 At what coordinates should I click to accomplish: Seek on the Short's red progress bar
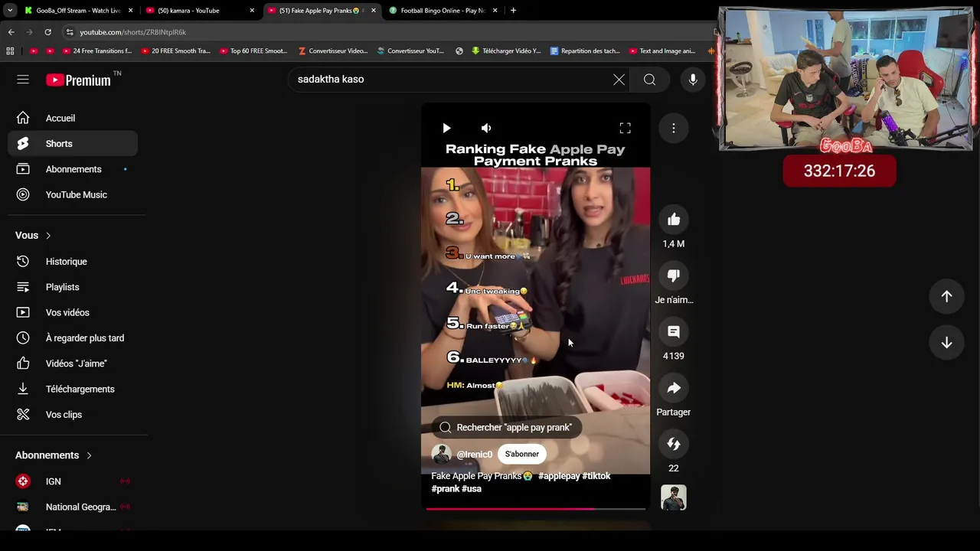(x=535, y=508)
